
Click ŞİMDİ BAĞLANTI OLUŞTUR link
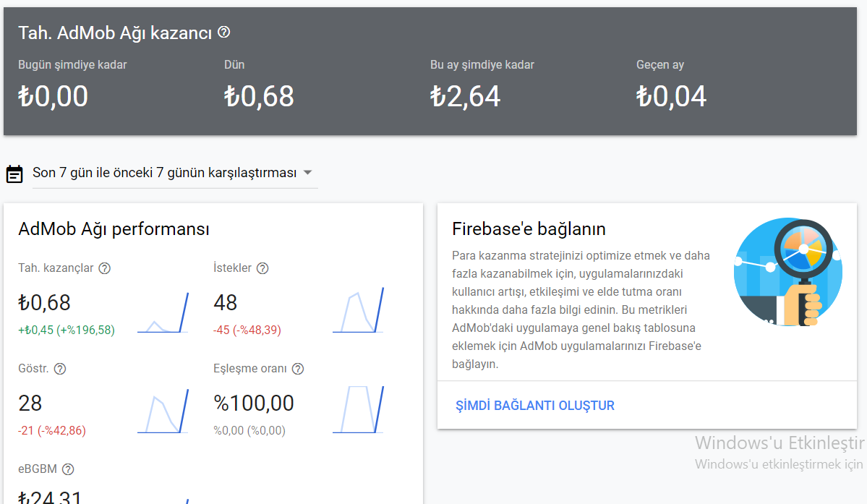coord(534,406)
